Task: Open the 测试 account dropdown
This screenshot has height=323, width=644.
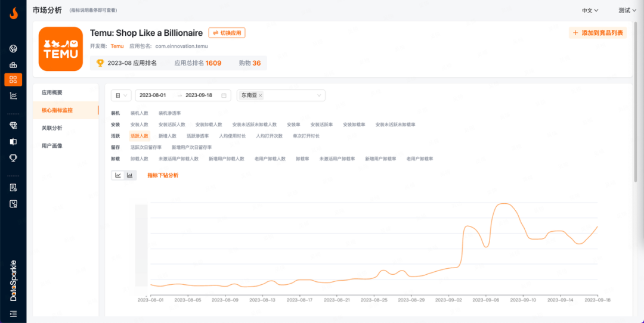Action: click(627, 10)
